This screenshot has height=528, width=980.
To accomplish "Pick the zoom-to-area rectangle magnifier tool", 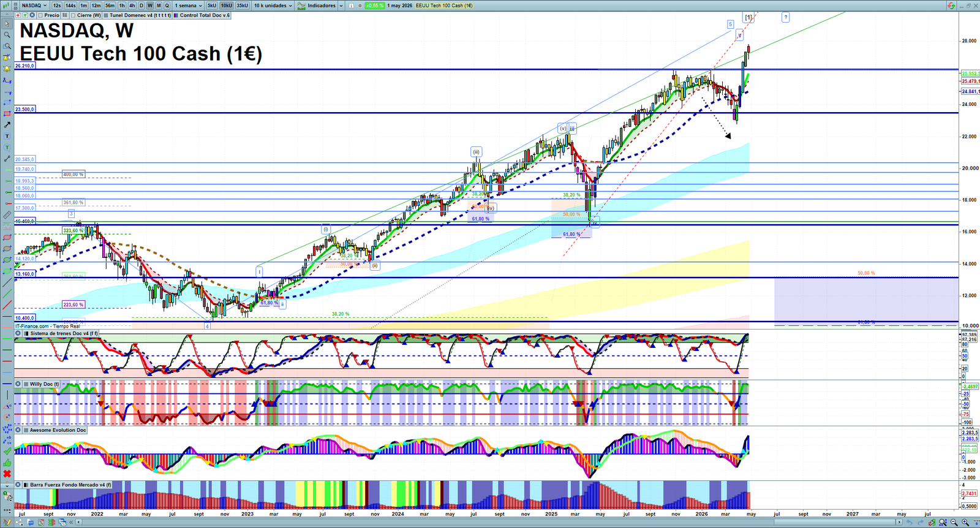I will point(7,46).
